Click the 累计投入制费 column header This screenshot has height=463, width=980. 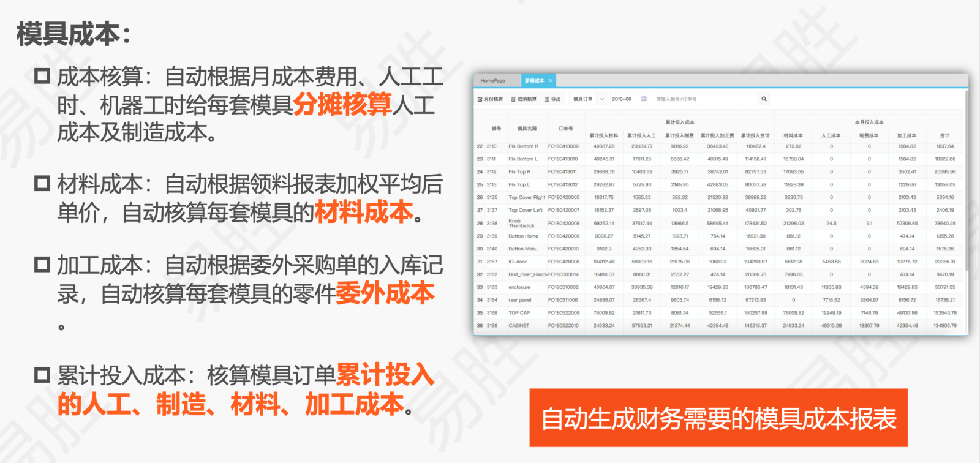pos(680,135)
